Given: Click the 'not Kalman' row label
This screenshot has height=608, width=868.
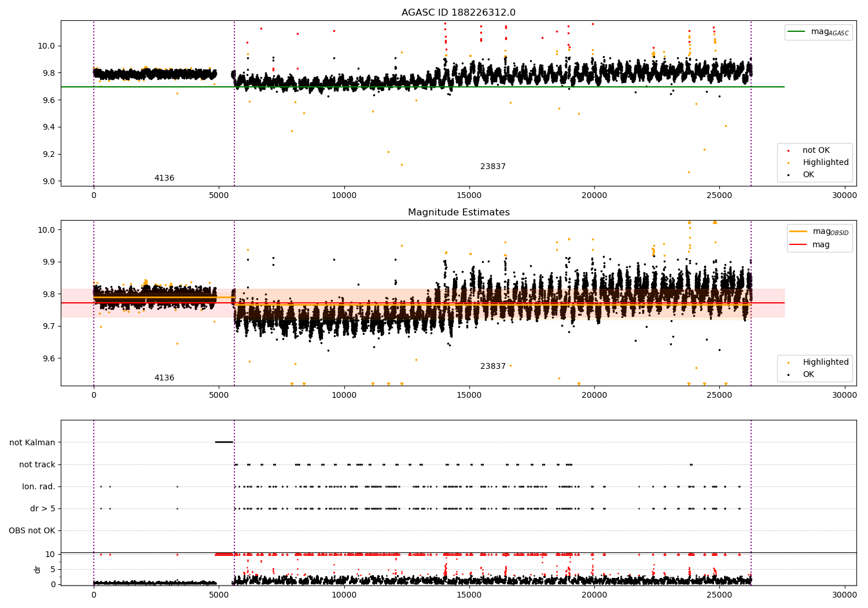Looking at the screenshot, I should pyautogui.click(x=32, y=442).
